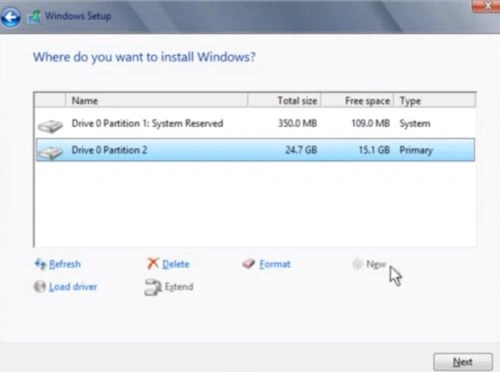This screenshot has width=500, height=372.
Task: Click the 109.0 MB free space value
Action: tap(371, 123)
